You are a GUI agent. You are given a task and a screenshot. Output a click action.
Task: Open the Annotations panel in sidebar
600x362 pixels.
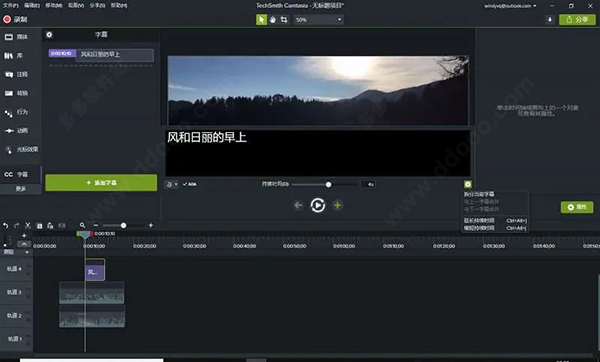pos(16,74)
